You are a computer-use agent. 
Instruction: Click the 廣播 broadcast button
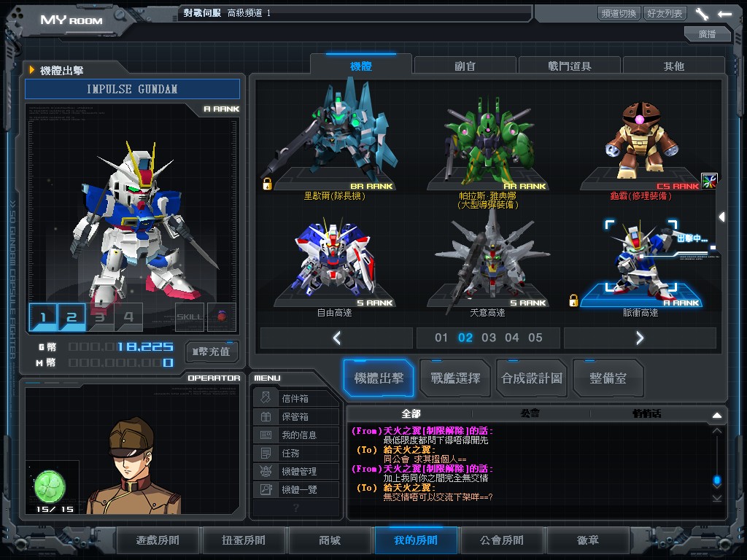click(x=707, y=34)
